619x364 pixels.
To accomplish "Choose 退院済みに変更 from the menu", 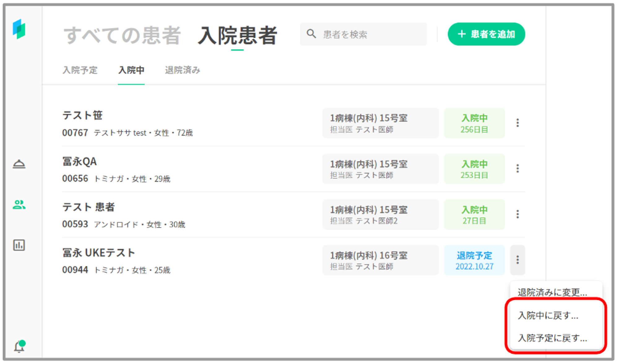I will pyautogui.click(x=552, y=292).
